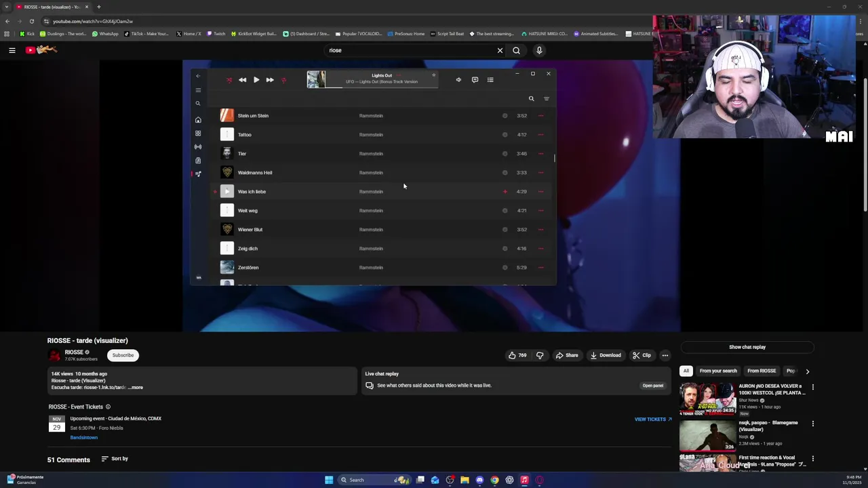This screenshot has height=488, width=868.
Task: Toggle favorite star on Was ich liebe
Action: [x=215, y=192]
